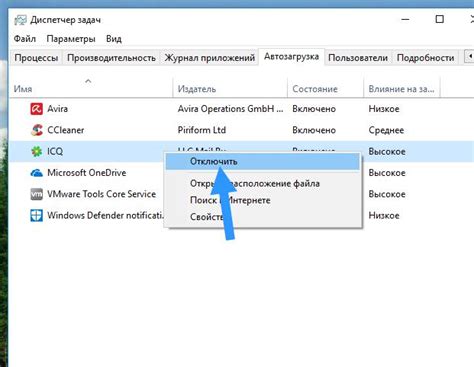474x367 pixels.
Task: Select the ICQ row name
Action: tap(55, 151)
